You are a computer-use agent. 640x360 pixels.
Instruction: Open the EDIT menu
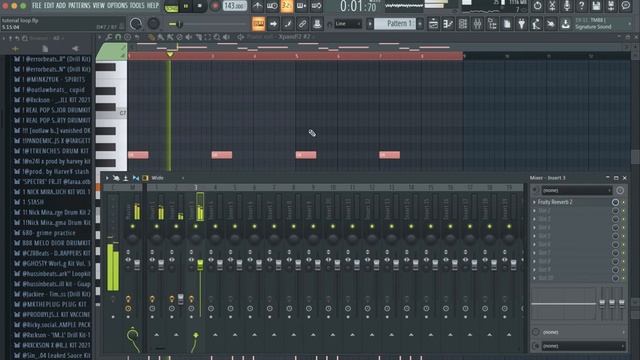pyautogui.click(x=49, y=5)
